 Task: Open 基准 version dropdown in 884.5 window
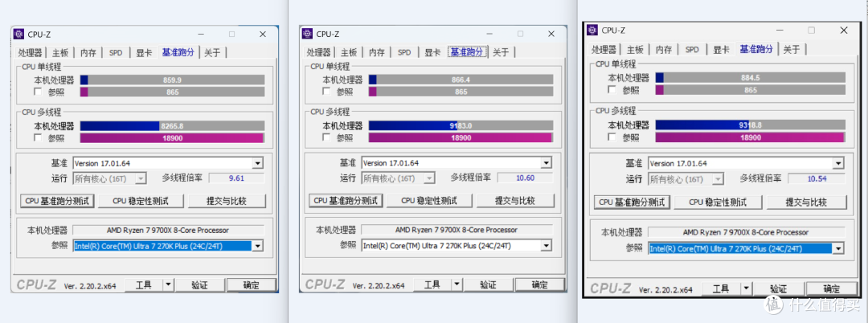[838, 164]
